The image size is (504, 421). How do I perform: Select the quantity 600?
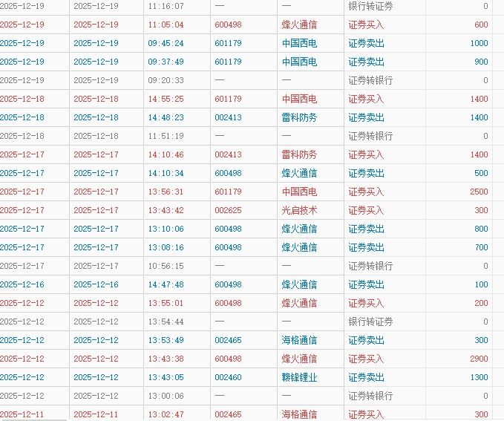(481, 25)
